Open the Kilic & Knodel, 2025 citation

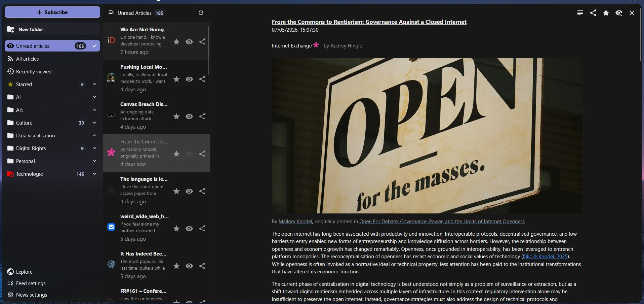pos(545,257)
